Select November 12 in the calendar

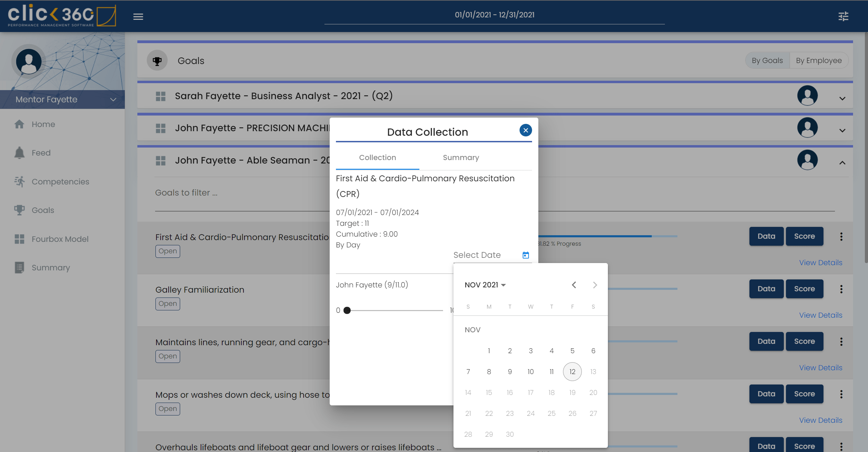[572, 372]
